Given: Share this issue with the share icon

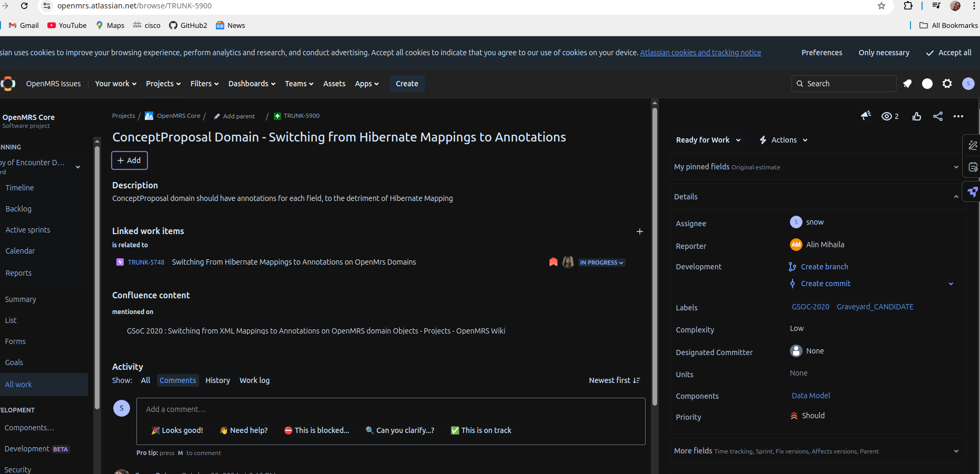Looking at the screenshot, I should 938,116.
